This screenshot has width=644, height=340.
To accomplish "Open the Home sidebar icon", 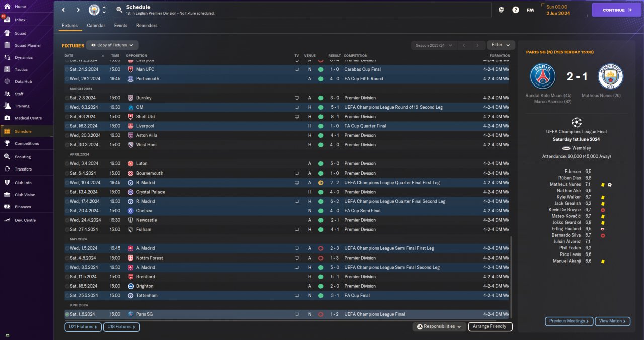I will (8, 7).
